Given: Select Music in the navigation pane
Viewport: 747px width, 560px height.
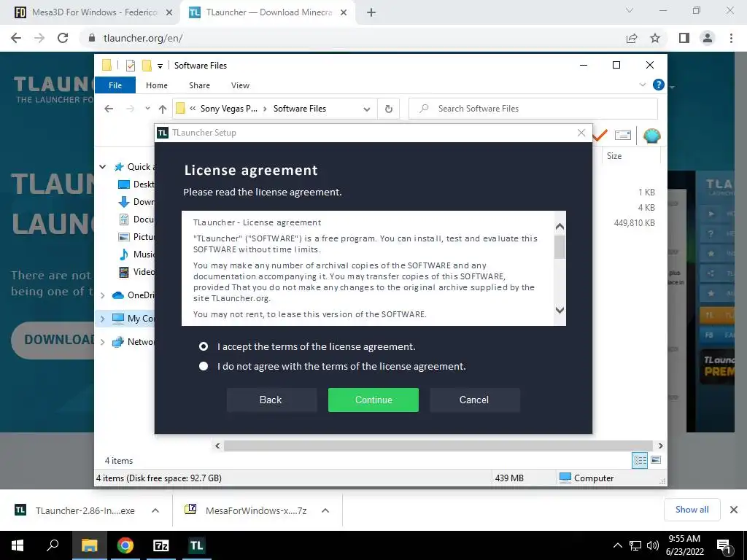Looking at the screenshot, I should click(136, 254).
